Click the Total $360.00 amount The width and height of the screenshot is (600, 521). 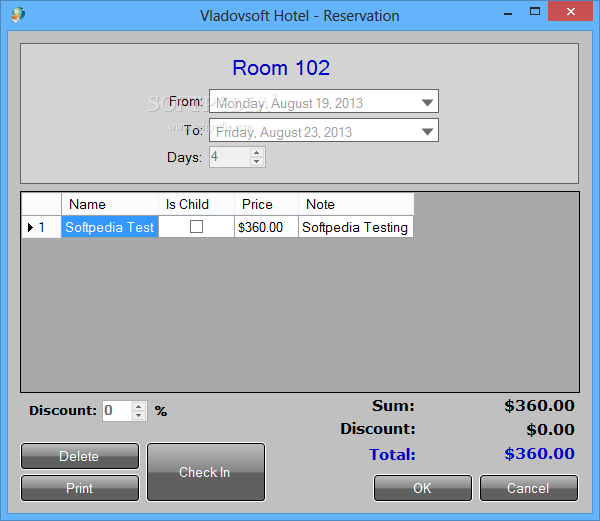(539, 454)
